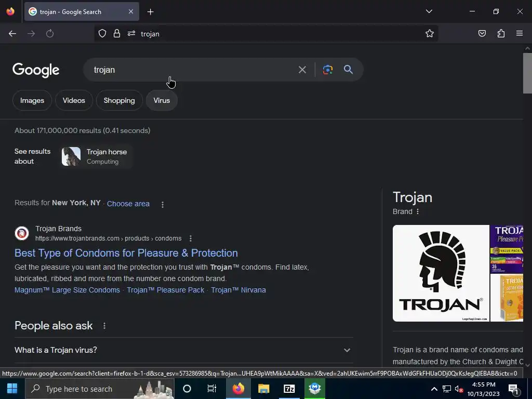This screenshot has height=399, width=532.
Task: Bookmark this page with the star
Action: coord(430,34)
